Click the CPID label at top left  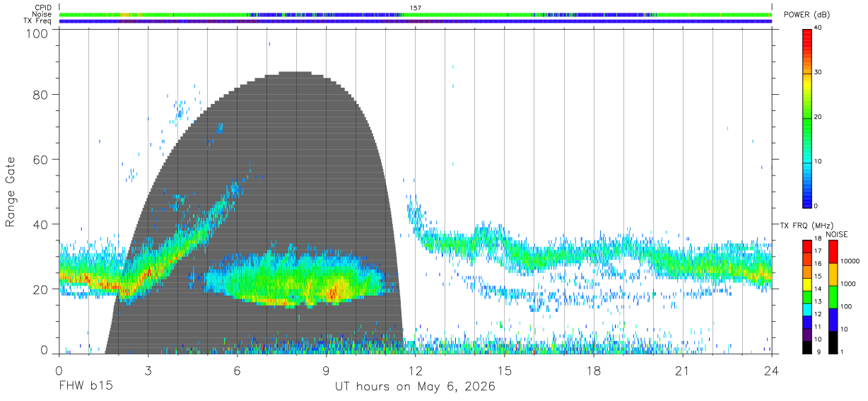pyautogui.click(x=43, y=8)
